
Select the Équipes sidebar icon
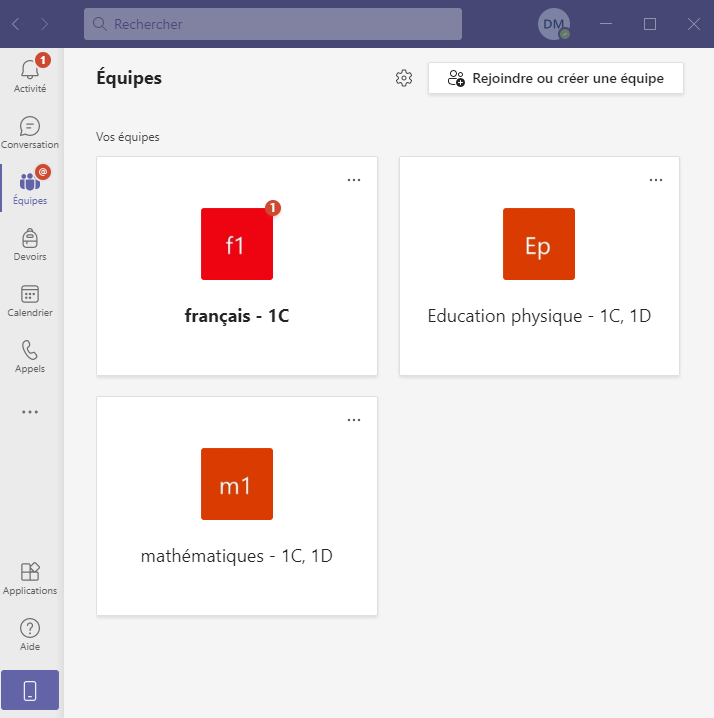click(30, 182)
